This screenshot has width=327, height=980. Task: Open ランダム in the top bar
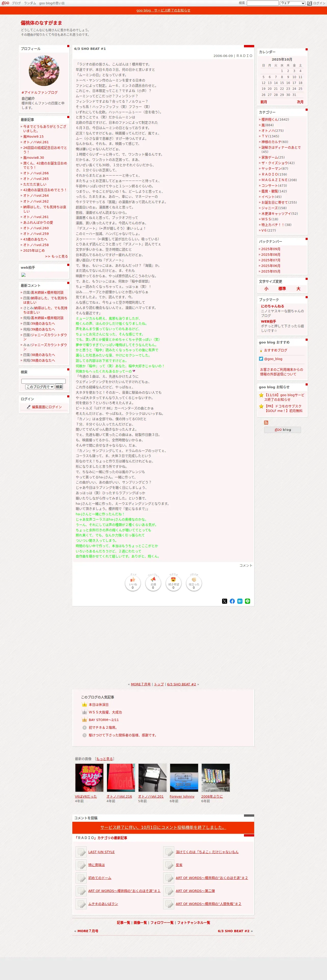point(30,3)
